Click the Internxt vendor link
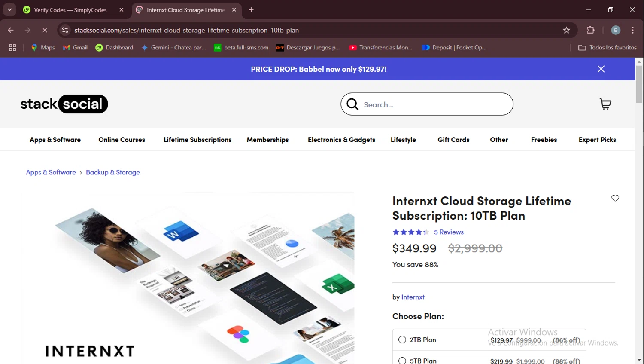Image resolution: width=644 pixels, height=364 pixels. coord(413,297)
